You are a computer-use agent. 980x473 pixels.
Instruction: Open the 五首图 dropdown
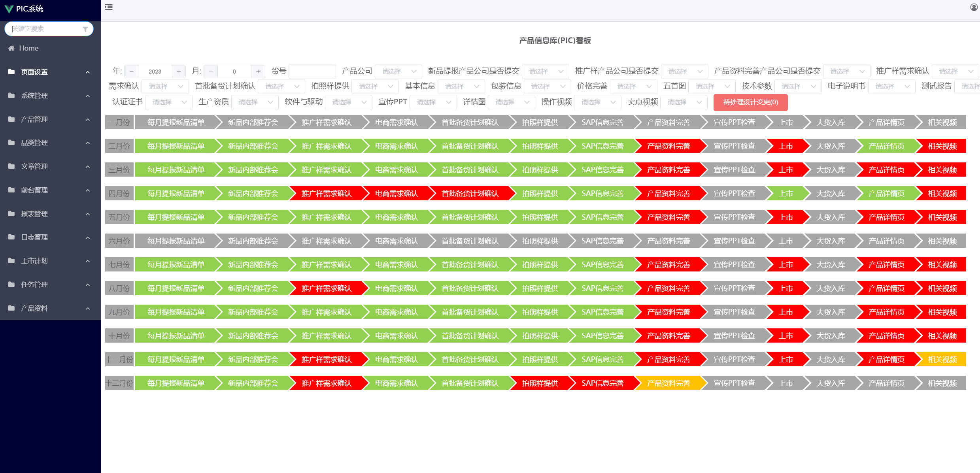(712, 87)
